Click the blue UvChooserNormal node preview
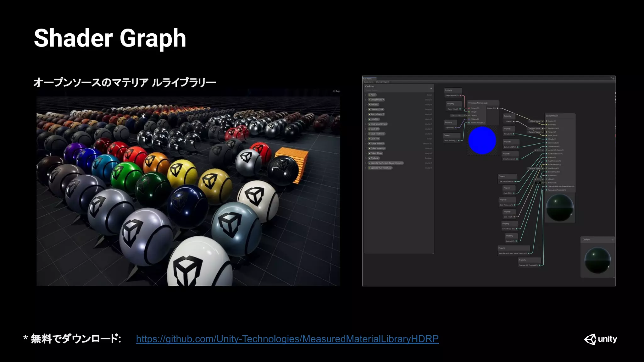This screenshot has height=362, width=644. (482, 140)
